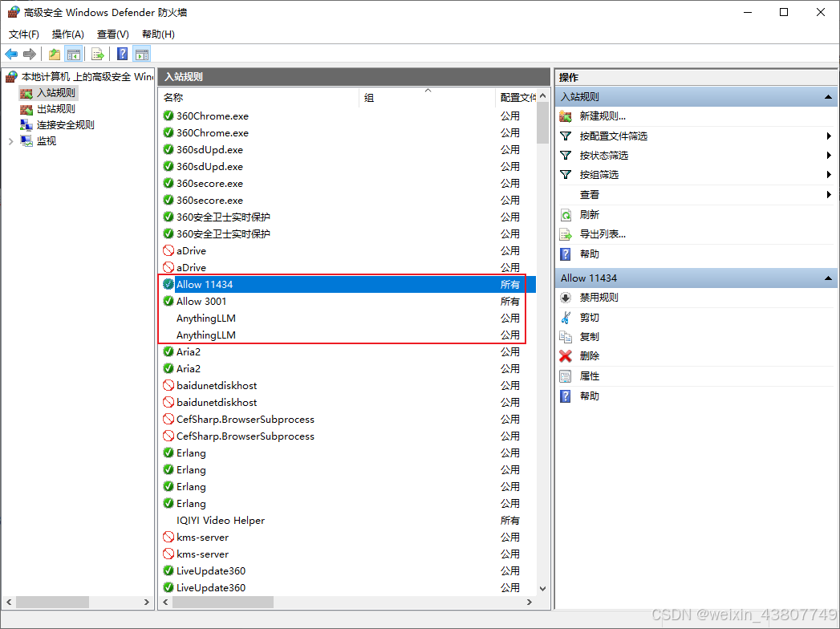Sort by the 名称 column header
This screenshot has height=629, width=840.
point(259,98)
